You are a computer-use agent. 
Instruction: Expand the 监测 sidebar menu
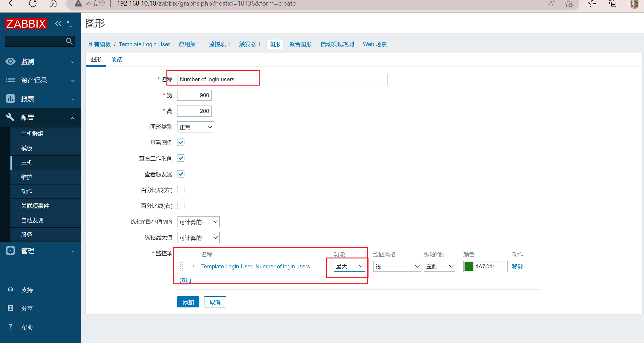pyautogui.click(x=40, y=62)
